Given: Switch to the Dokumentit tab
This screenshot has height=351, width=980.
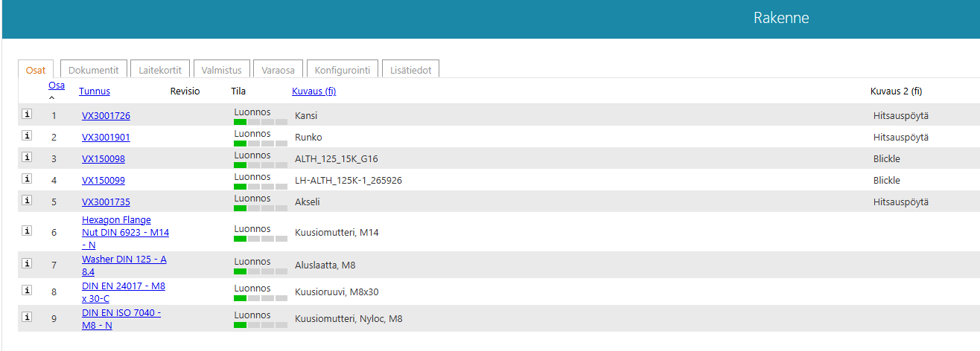Looking at the screenshot, I should (x=94, y=70).
